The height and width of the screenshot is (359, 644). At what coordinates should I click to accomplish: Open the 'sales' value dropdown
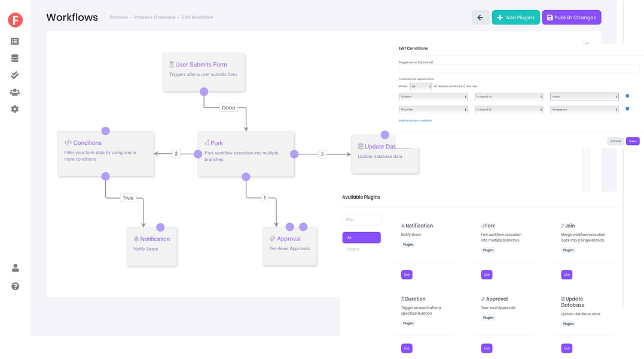[x=584, y=96]
